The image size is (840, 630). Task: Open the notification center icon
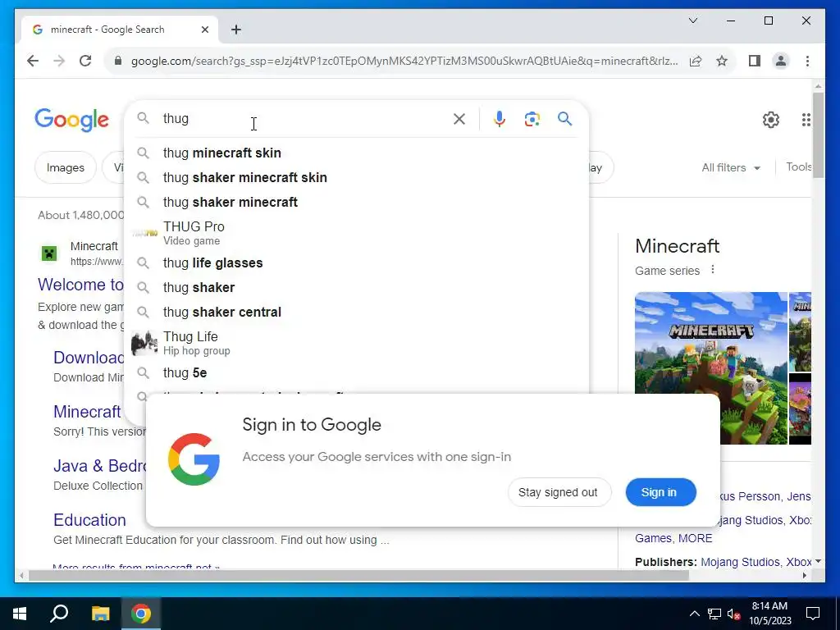(813, 614)
